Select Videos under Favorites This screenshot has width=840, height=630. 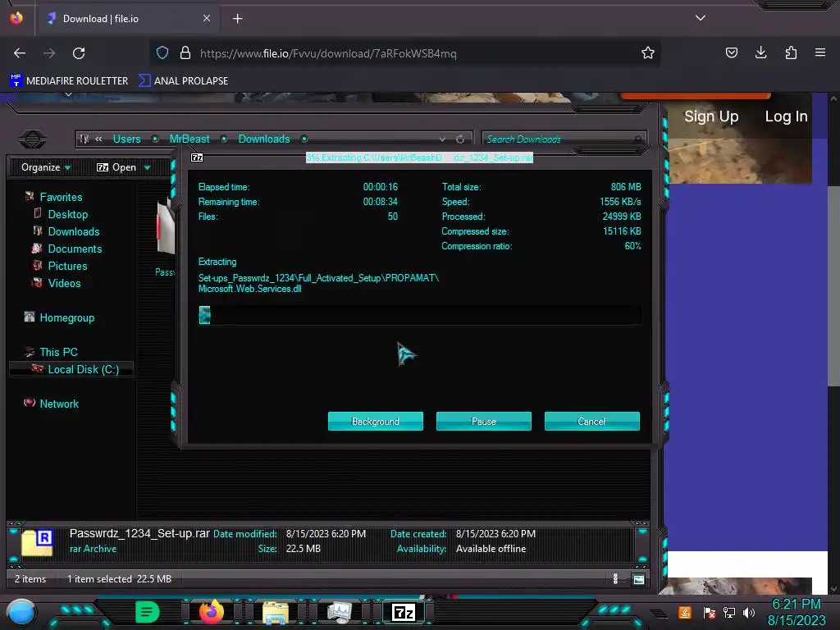click(64, 283)
